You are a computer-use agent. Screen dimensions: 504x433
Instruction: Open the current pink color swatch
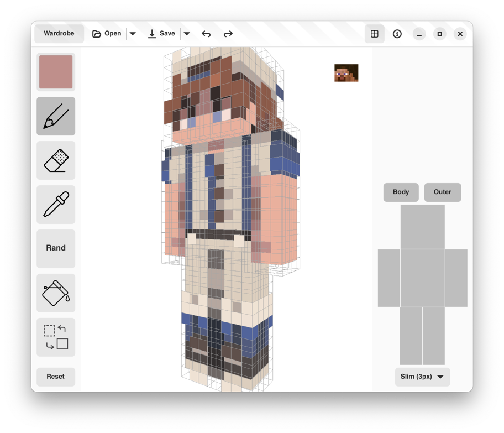tap(56, 72)
